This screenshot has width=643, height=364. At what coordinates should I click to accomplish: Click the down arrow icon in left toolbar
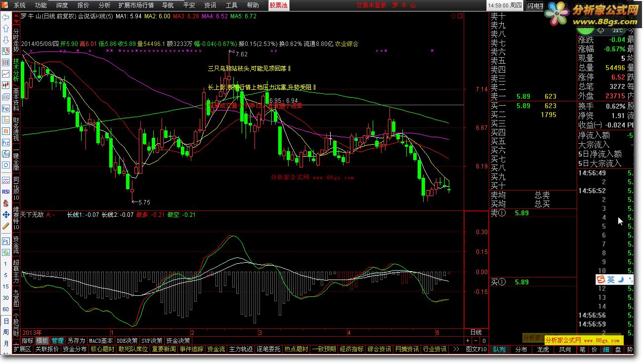pyautogui.click(x=6, y=40)
